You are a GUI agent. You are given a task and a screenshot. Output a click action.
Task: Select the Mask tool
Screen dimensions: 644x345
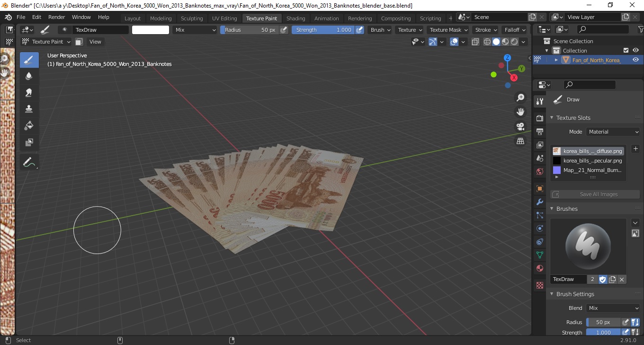[29, 142]
